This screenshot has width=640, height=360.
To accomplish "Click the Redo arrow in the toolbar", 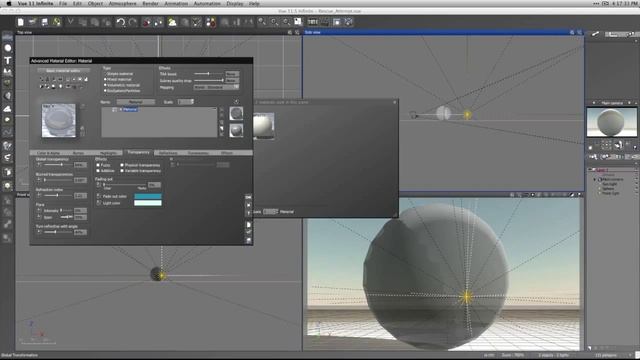I will tap(133, 22).
